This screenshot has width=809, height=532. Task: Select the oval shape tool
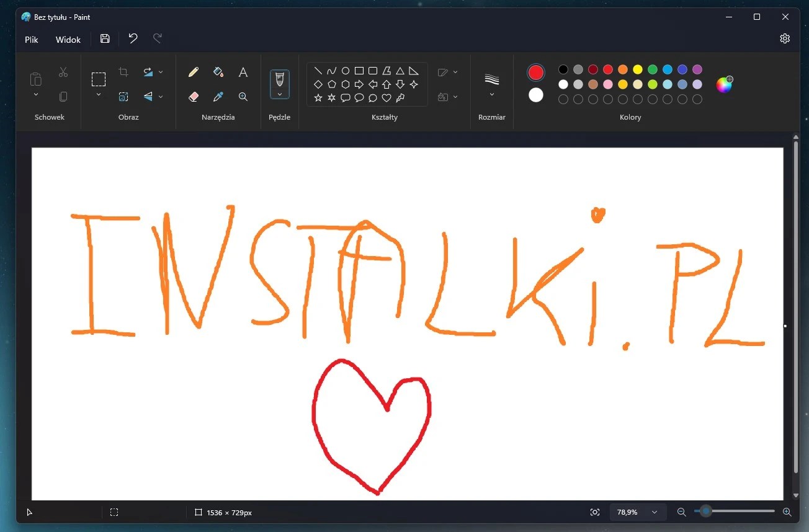coord(345,70)
